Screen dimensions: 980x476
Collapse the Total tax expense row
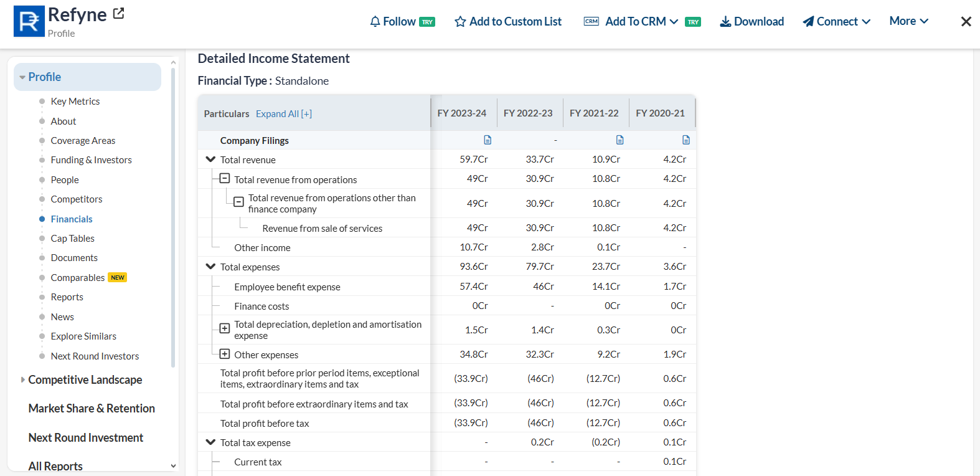pyautogui.click(x=210, y=442)
